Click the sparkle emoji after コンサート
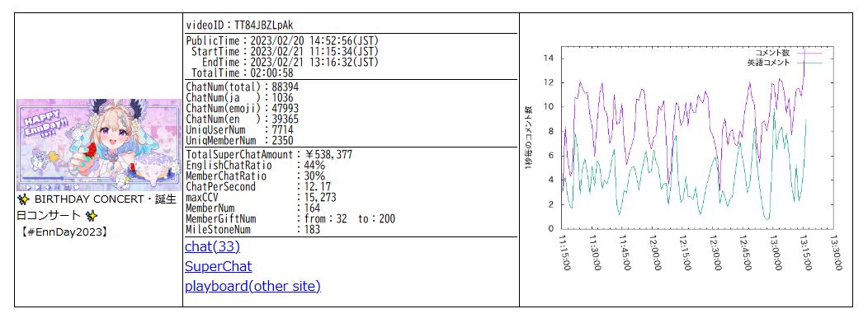The image size is (868, 323). 92,214
